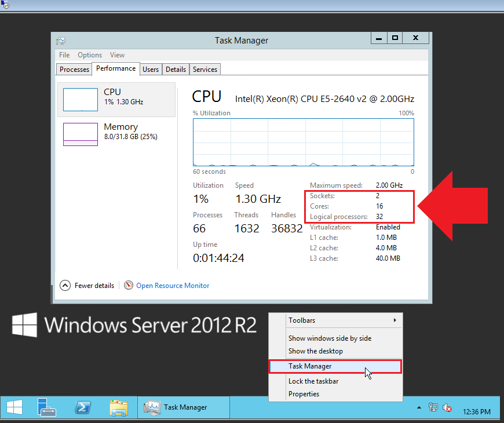The height and width of the screenshot is (423, 504).
Task: Click the 1% utilization value
Action: 201,199
